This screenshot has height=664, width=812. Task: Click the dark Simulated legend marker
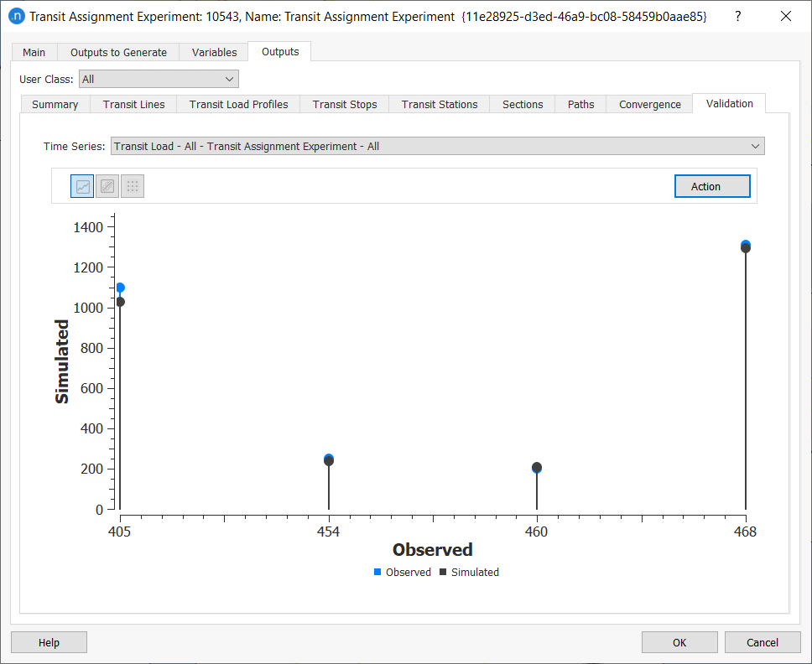pyautogui.click(x=442, y=572)
